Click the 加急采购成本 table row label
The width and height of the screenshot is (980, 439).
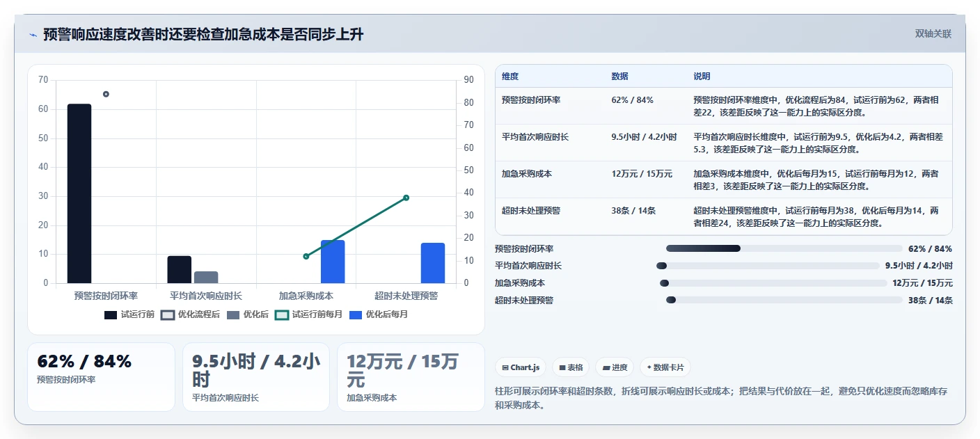pos(527,174)
